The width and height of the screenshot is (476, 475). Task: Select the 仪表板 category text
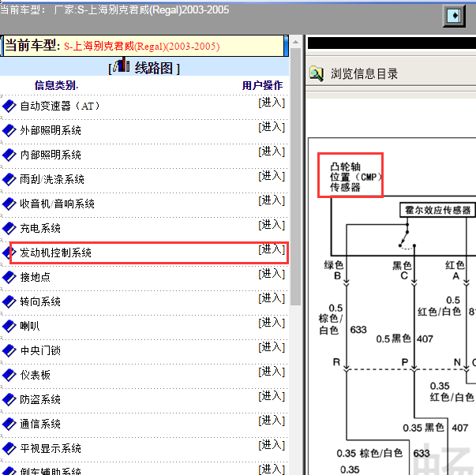(x=36, y=376)
